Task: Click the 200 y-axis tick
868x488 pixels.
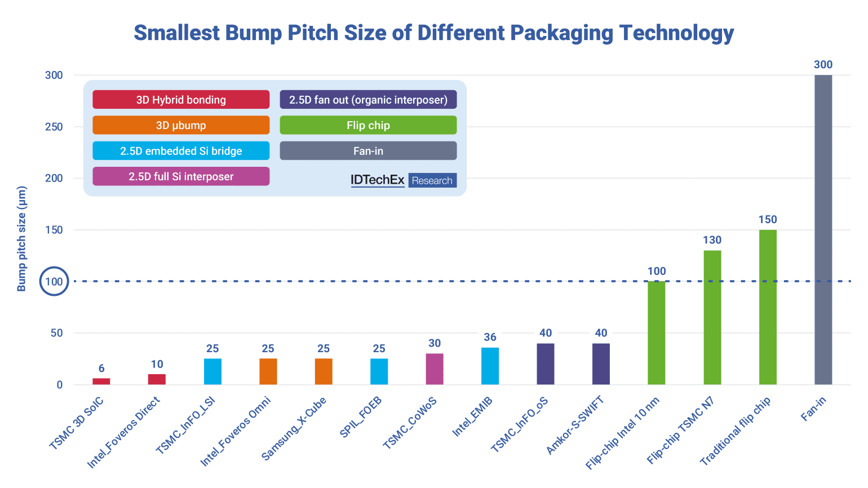Action: pos(54,178)
